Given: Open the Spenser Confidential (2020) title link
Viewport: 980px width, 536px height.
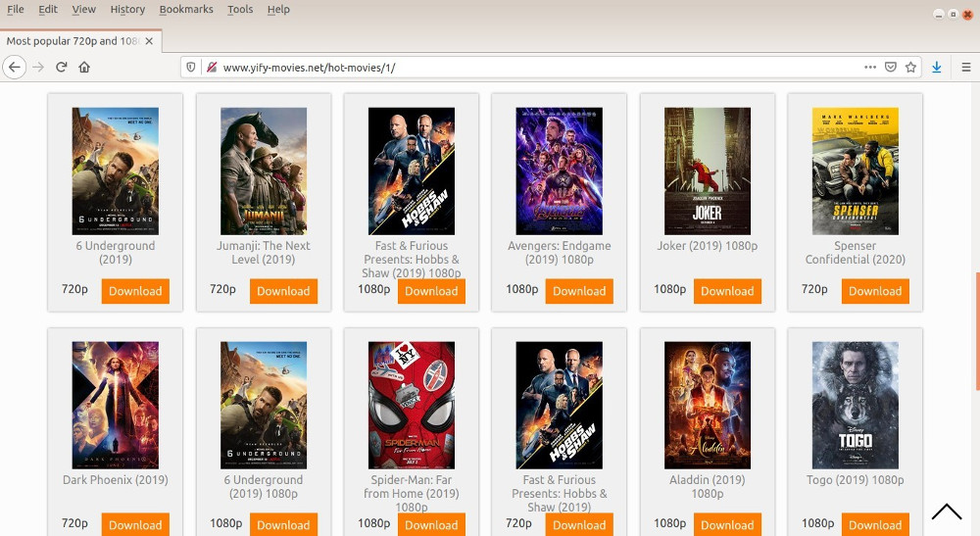Looking at the screenshot, I should (x=855, y=253).
